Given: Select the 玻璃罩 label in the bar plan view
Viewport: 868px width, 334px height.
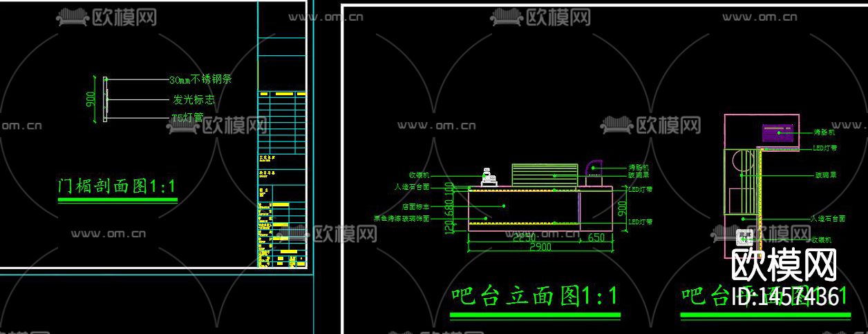Looking at the screenshot, I should click(x=825, y=175).
